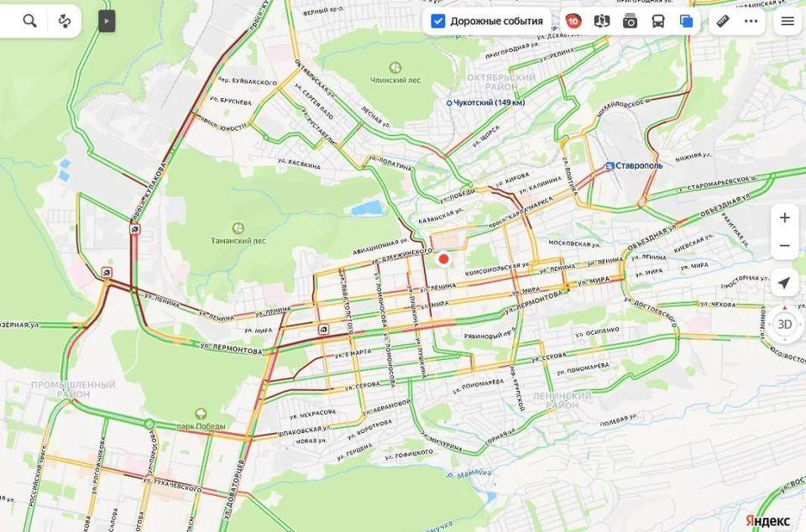The width and height of the screenshot is (806, 532).
Task: Uncheck the Дорожные события checkbox
Action: [x=438, y=21]
